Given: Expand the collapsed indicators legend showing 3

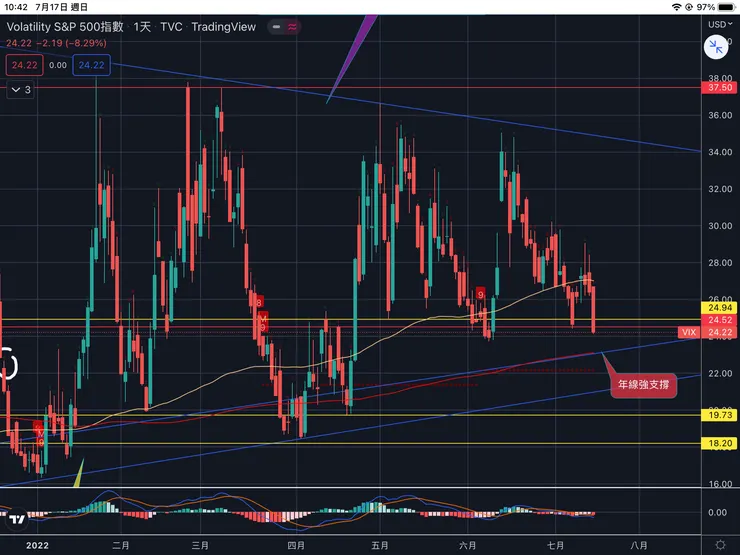Looking at the screenshot, I should [x=21, y=90].
